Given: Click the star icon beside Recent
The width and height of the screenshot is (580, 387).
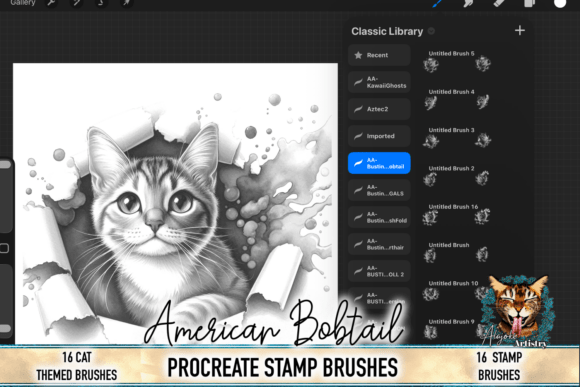Looking at the screenshot, I should click(358, 55).
